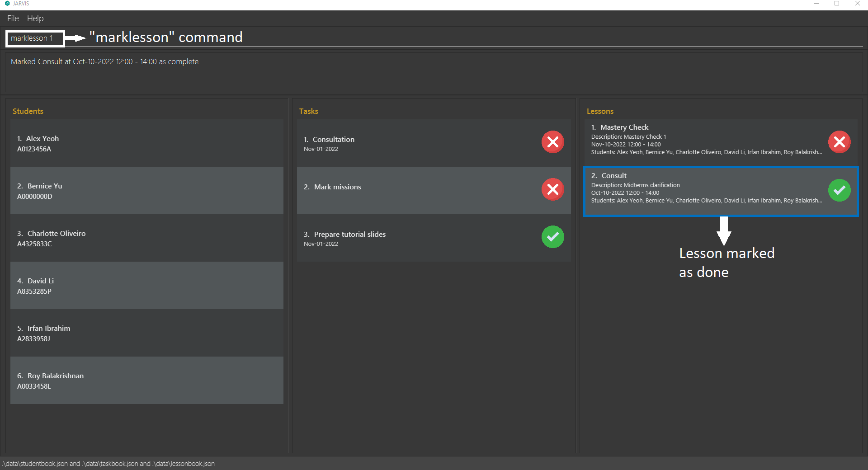Click the red cross icon for Mark missions

pyautogui.click(x=552, y=189)
